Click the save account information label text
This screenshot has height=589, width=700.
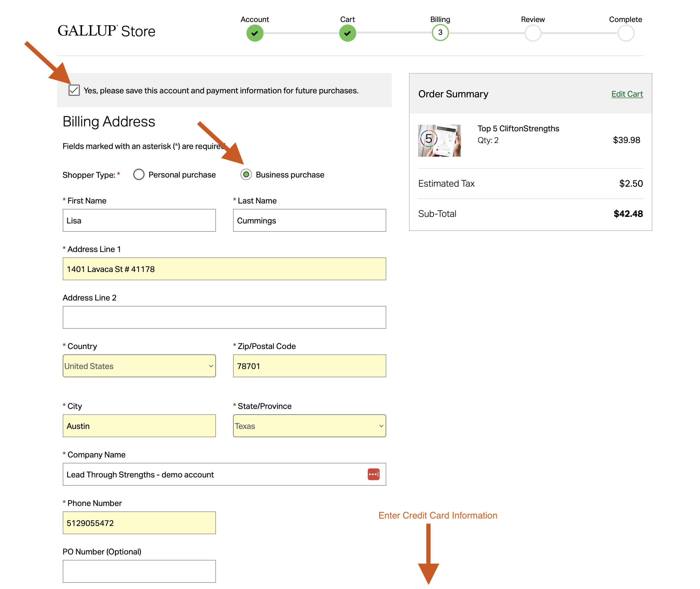[x=221, y=90]
